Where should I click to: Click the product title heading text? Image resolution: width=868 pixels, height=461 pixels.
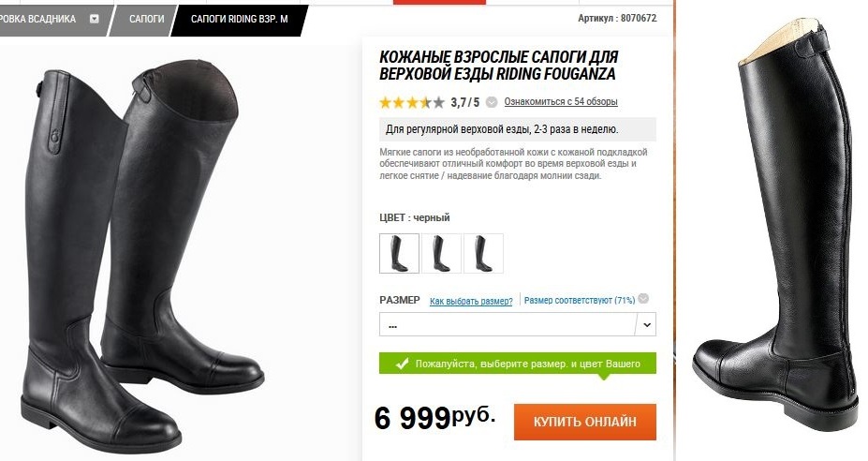(x=499, y=66)
